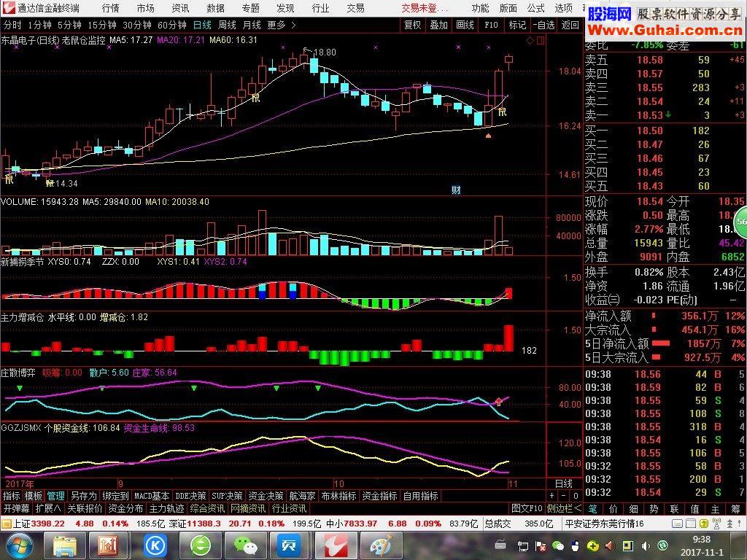Switch chart to 分时 view
This screenshot has height=560, width=747.
[x=12, y=25]
